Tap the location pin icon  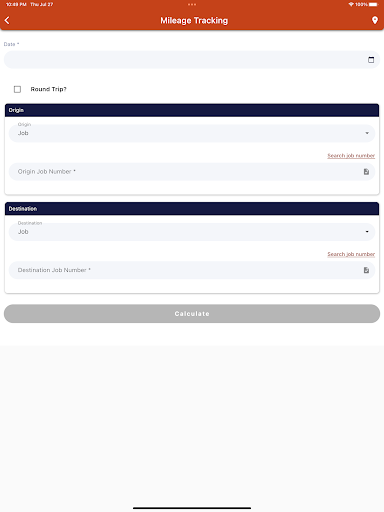375,20
